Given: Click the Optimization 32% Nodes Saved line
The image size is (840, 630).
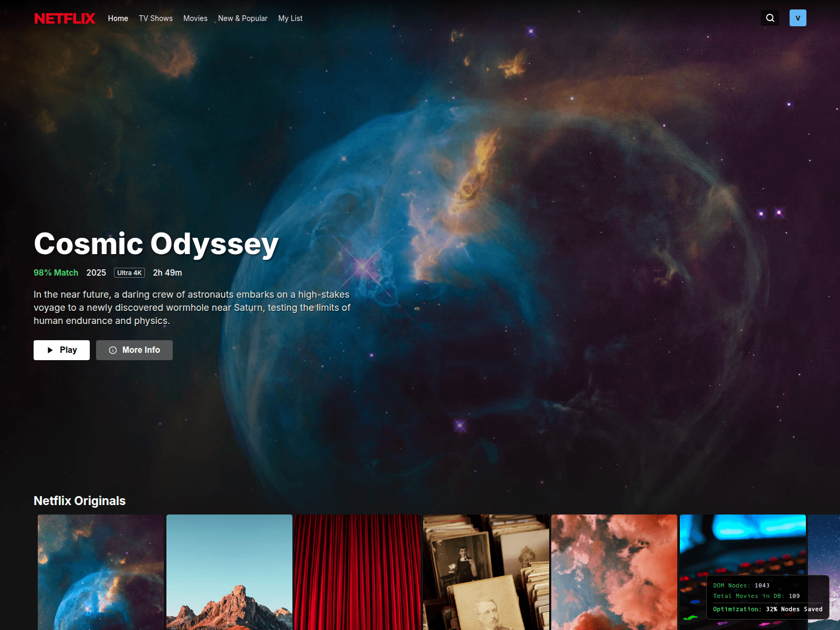Looking at the screenshot, I should click(x=768, y=609).
